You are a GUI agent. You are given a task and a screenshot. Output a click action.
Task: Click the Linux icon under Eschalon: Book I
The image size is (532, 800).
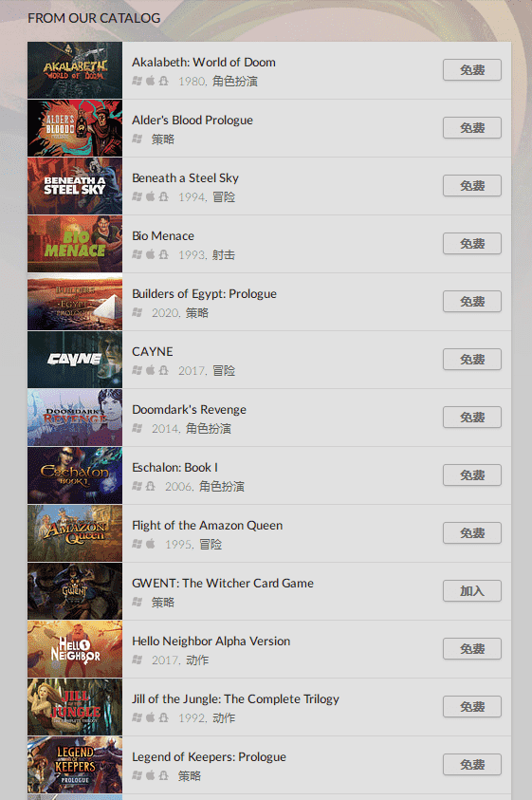point(150,486)
